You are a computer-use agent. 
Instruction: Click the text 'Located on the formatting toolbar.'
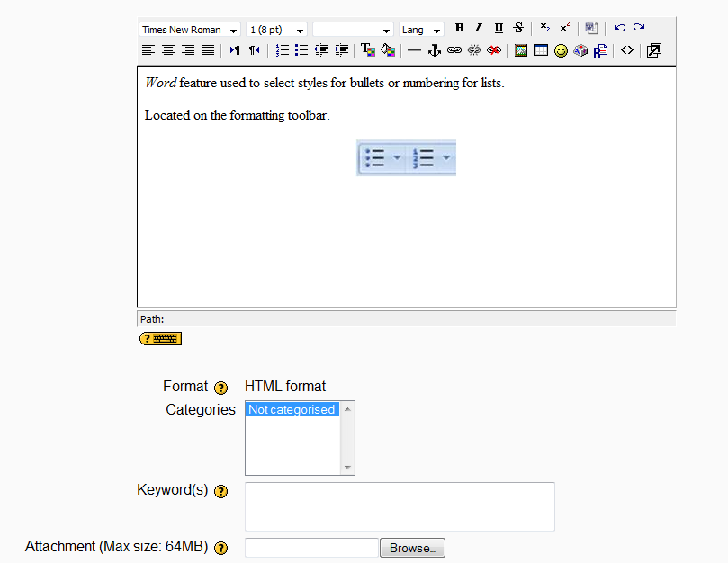[x=238, y=115]
